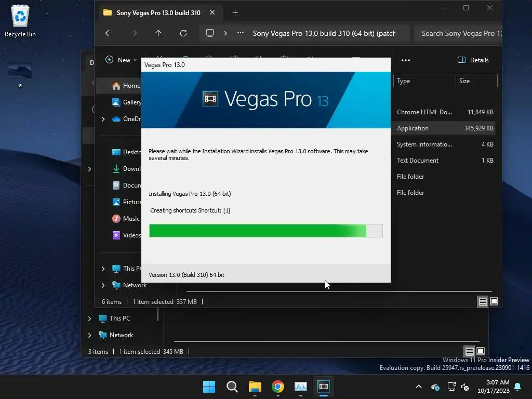Select the second File folder row
Screen dimensions: 532x399
pyautogui.click(x=445, y=193)
